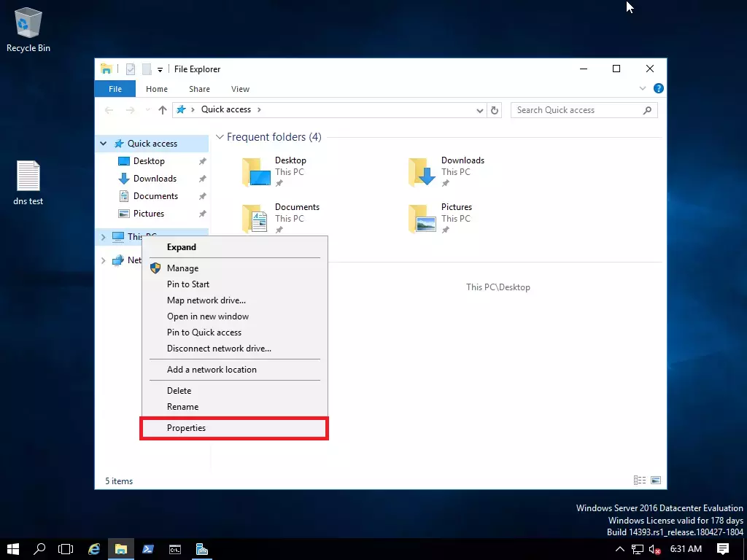Viewport: 747px width, 560px height.
Task: Choose Add a network location
Action: 234,370
